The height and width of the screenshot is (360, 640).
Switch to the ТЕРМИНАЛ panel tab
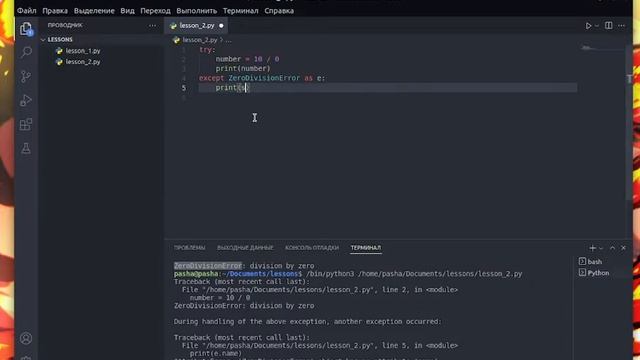point(366,248)
